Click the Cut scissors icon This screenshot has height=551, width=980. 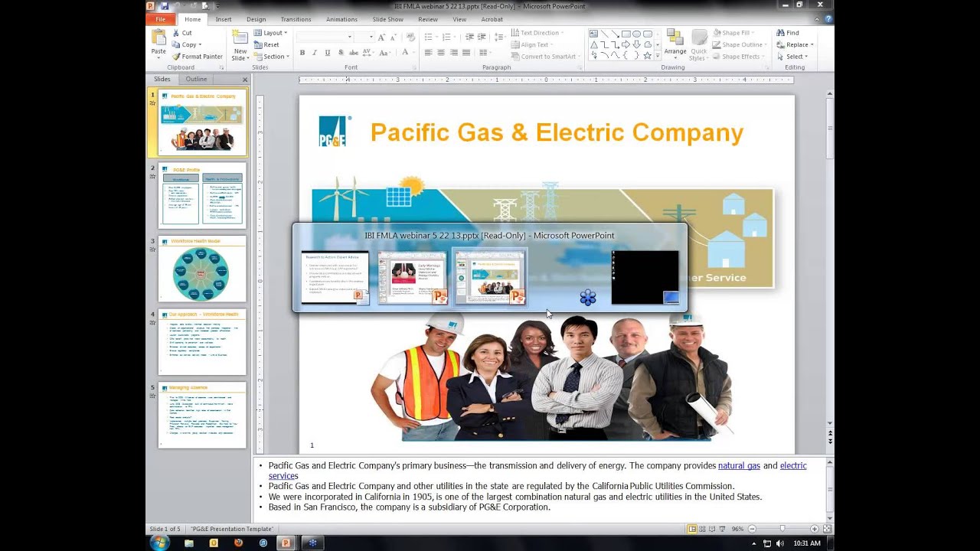[x=175, y=33]
